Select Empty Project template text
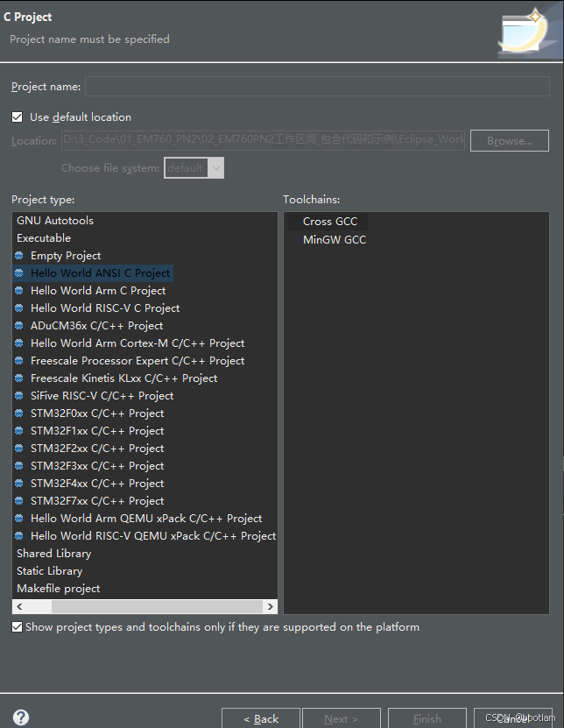 coord(66,256)
